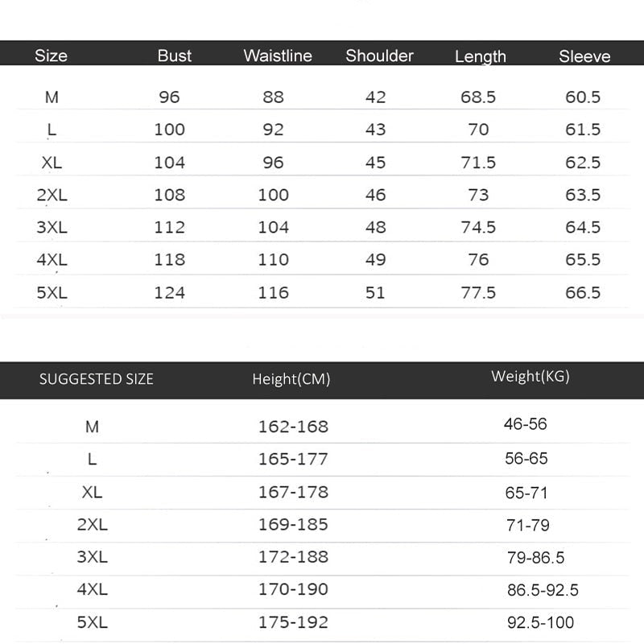Click the Bust column header
The width and height of the screenshot is (644, 644).
coord(175,56)
